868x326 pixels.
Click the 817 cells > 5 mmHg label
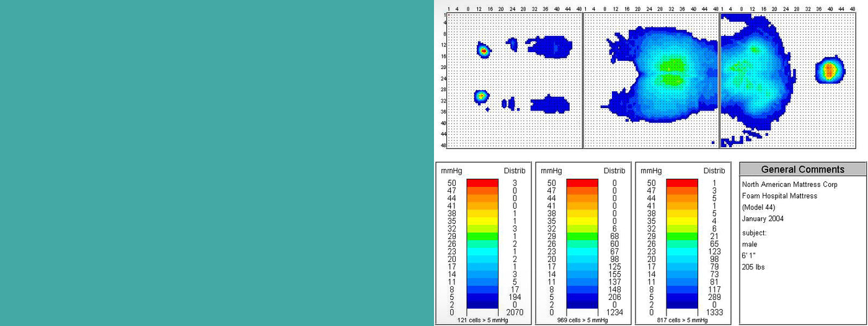point(682,320)
